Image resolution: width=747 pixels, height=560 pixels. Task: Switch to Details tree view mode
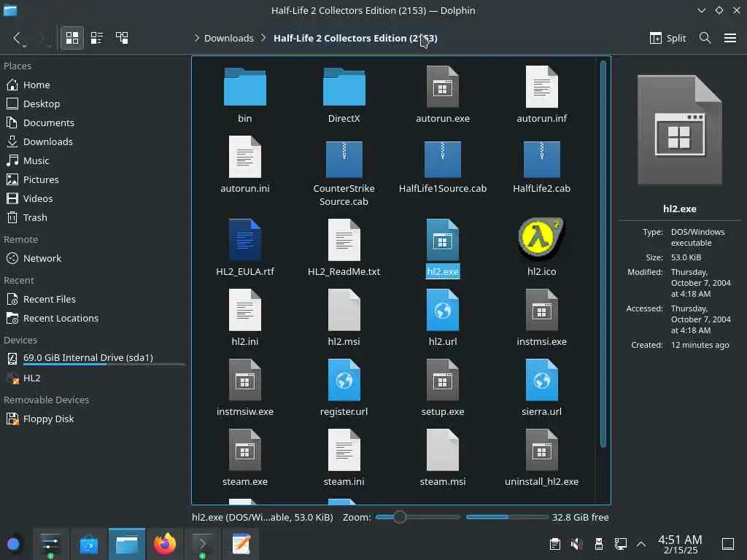pos(122,38)
